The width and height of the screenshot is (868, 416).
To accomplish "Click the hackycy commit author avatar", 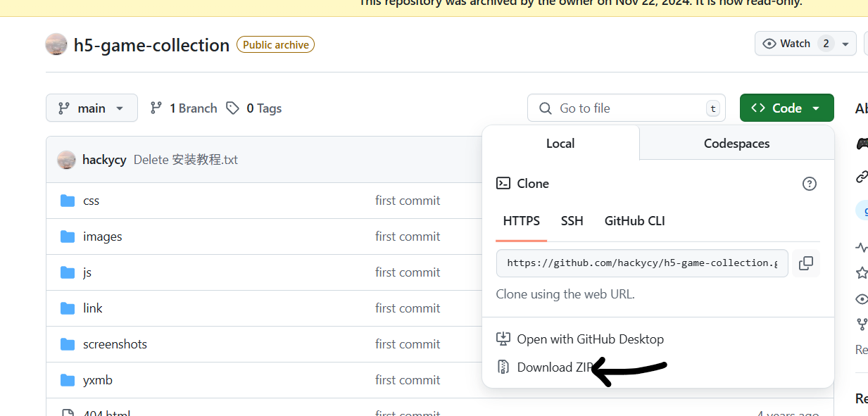I will tap(66, 160).
